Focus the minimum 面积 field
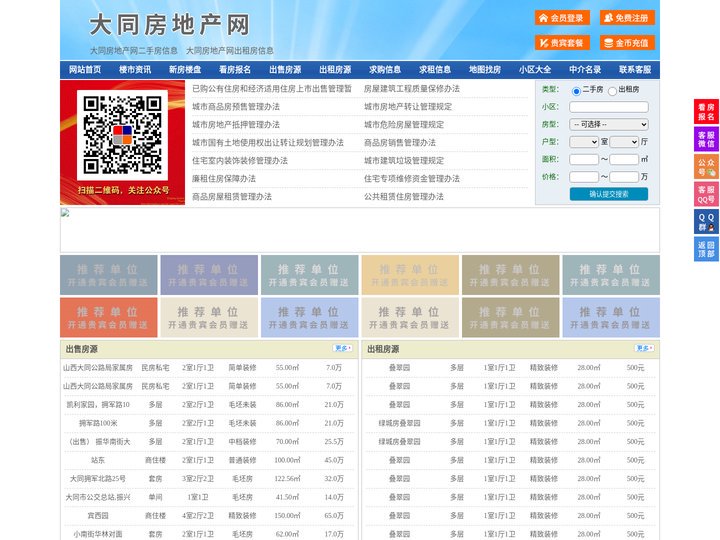Viewport: 720px width, 540px height. pyautogui.click(x=584, y=159)
